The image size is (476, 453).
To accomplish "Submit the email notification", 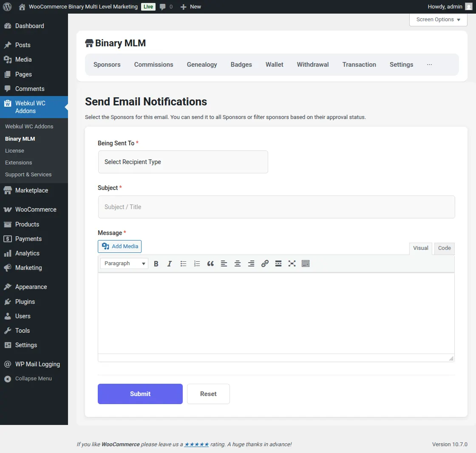I will coord(140,394).
